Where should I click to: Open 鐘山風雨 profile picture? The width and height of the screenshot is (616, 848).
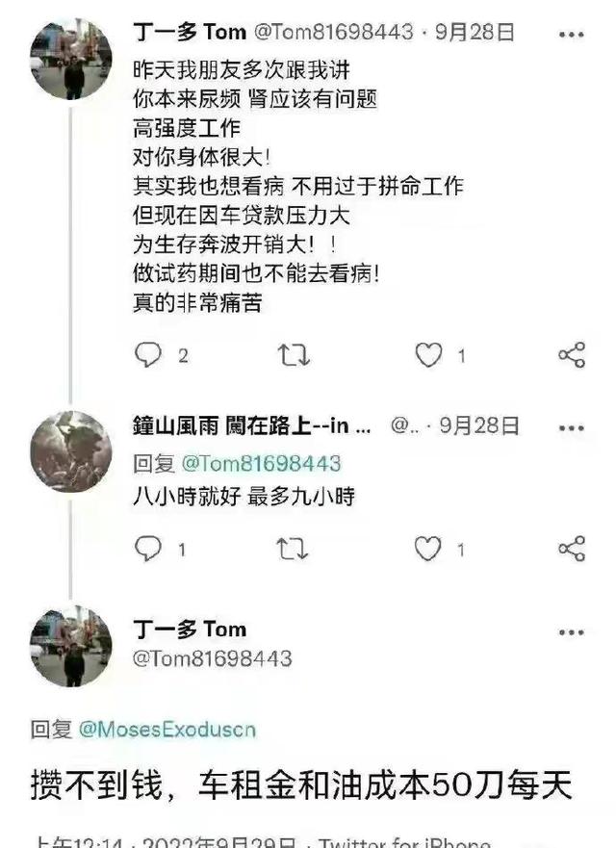(x=70, y=451)
